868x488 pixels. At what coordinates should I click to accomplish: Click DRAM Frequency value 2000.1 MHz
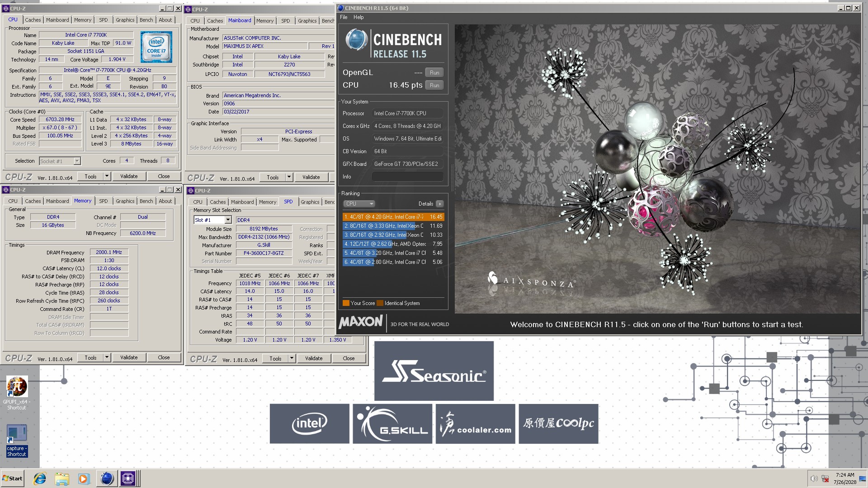pos(109,253)
